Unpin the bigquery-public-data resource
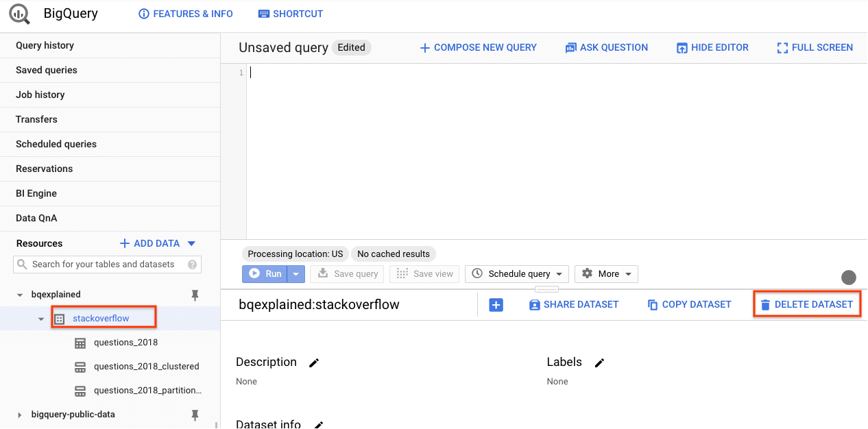The width and height of the screenshot is (868, 429). [x=195, y=414]
